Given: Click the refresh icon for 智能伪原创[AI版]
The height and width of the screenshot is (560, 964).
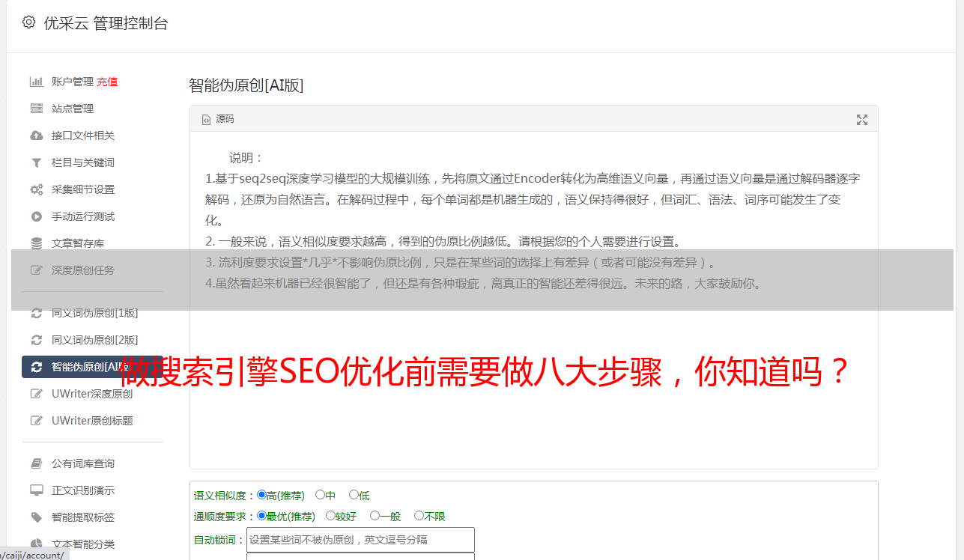Looking at the screenshot, I should pyautogui.click(x=36, y=367).
